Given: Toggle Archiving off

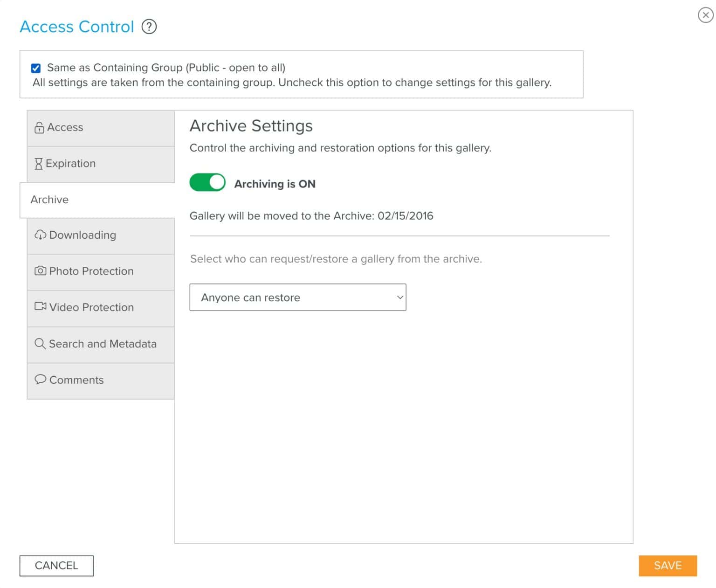Looking at the screenshot, I should point(207,182).
